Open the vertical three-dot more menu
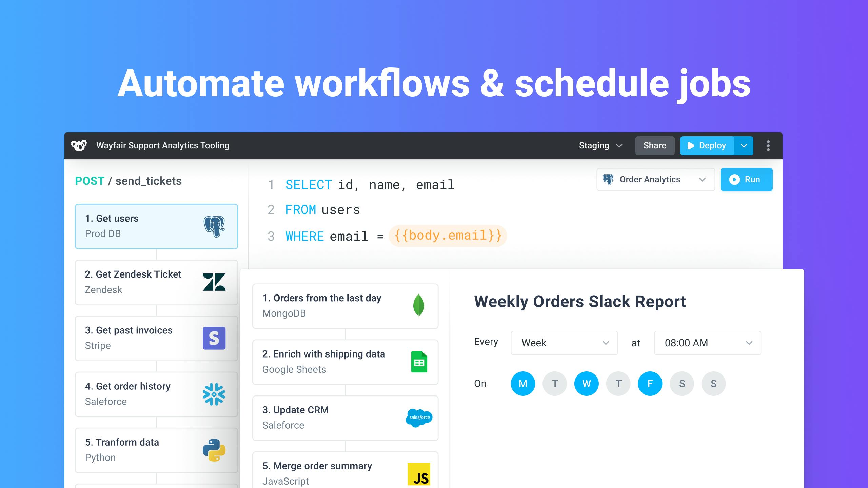Screen dimensions: 868x488 (768, 146)
